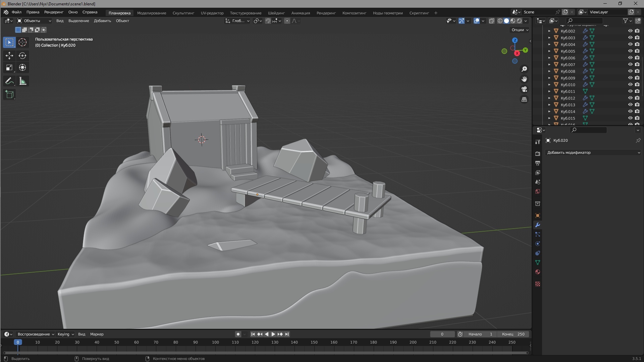Open the Маркер timeline menu
The image size is (644, 362).
point(97,334)
